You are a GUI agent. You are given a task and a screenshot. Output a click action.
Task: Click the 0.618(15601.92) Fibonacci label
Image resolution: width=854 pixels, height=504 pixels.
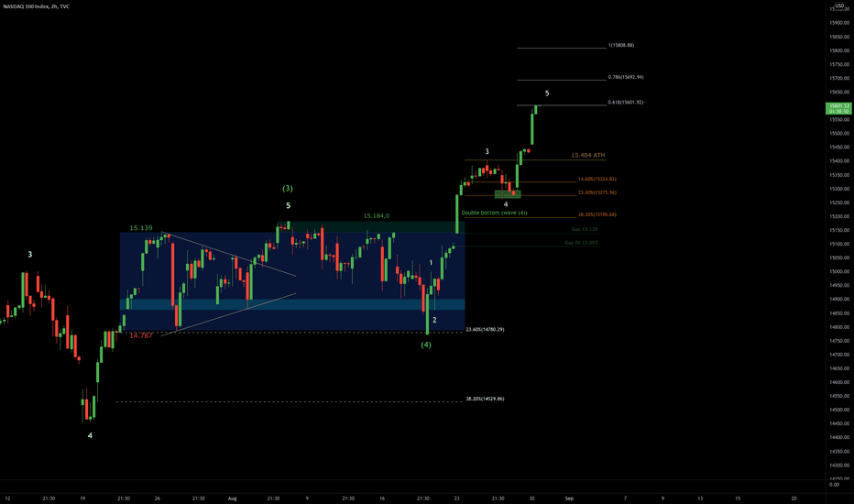[626, 103]
